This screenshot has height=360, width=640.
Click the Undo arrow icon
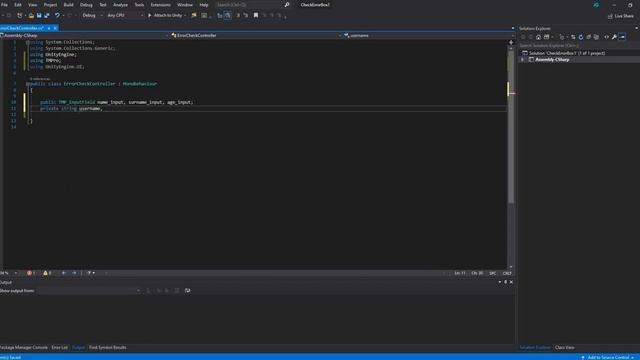(57, 16)
